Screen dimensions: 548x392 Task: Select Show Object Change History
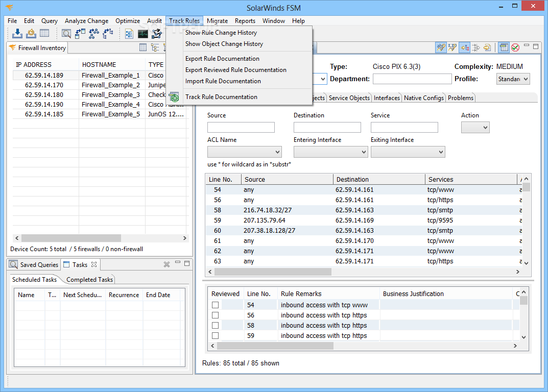pos(224,44)
